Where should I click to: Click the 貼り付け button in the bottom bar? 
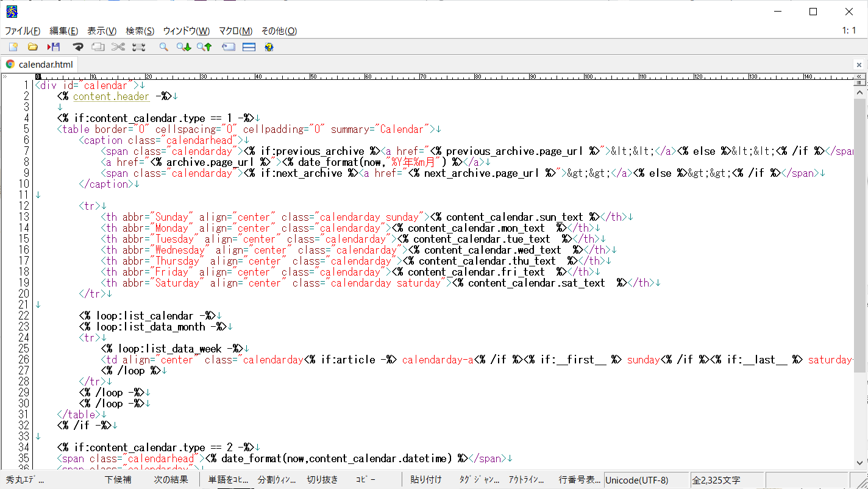click(425, 480)
